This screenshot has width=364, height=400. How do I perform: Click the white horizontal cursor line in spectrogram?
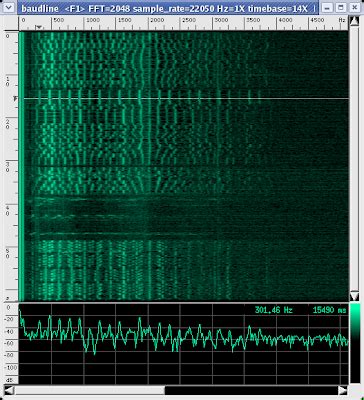(x=184, y=98)
